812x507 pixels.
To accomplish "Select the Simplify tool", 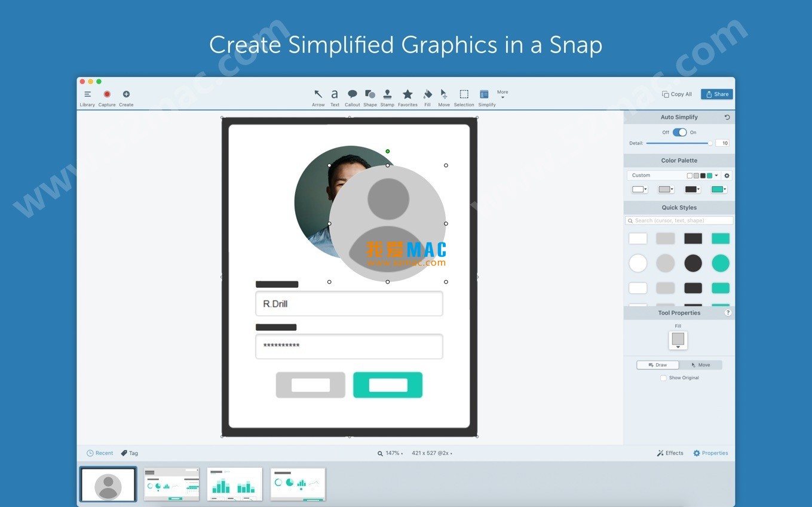I will [x=486, y=97].
